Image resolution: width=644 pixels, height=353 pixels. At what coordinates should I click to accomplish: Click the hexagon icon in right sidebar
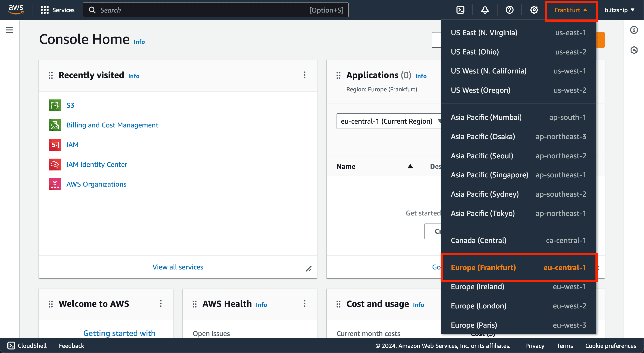(634, 50)
